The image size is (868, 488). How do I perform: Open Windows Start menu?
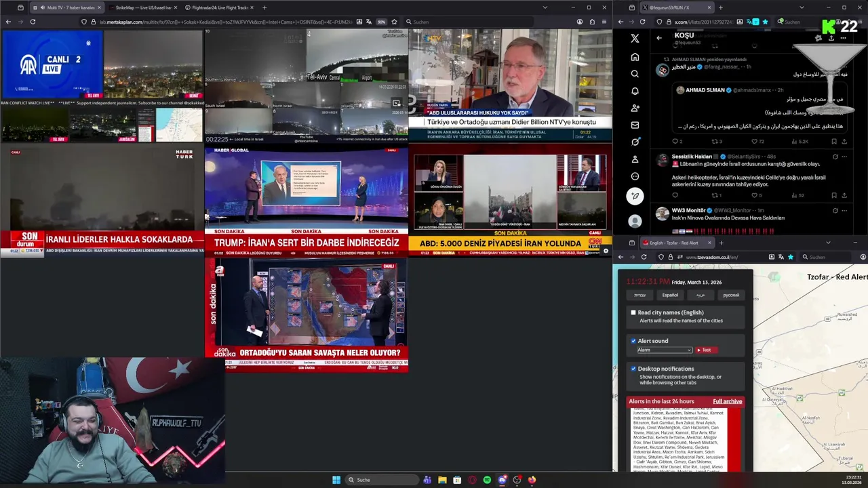(336, 480)
